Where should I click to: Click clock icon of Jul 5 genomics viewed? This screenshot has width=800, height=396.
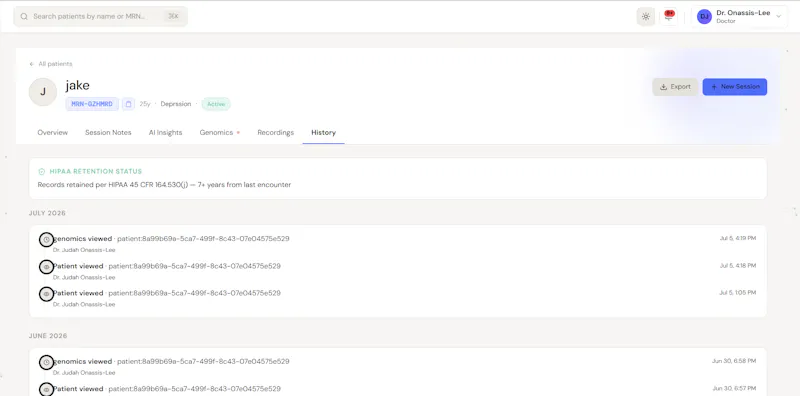tap(46, 239)
